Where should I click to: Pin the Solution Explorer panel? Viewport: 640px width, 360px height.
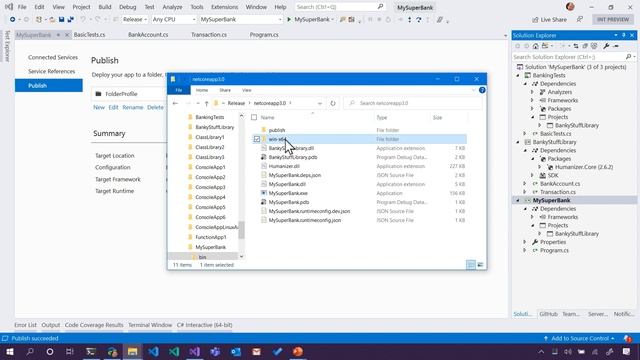(x=624, y=36)
